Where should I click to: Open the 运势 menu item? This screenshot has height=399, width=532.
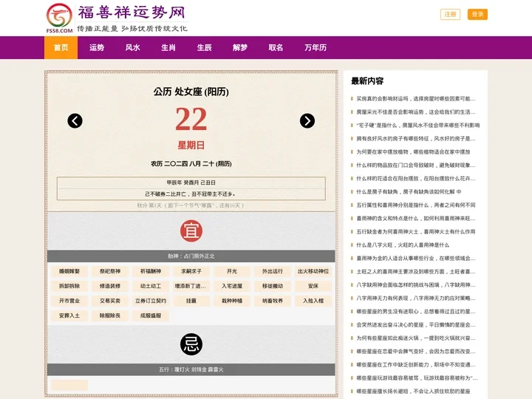point(97,47)
